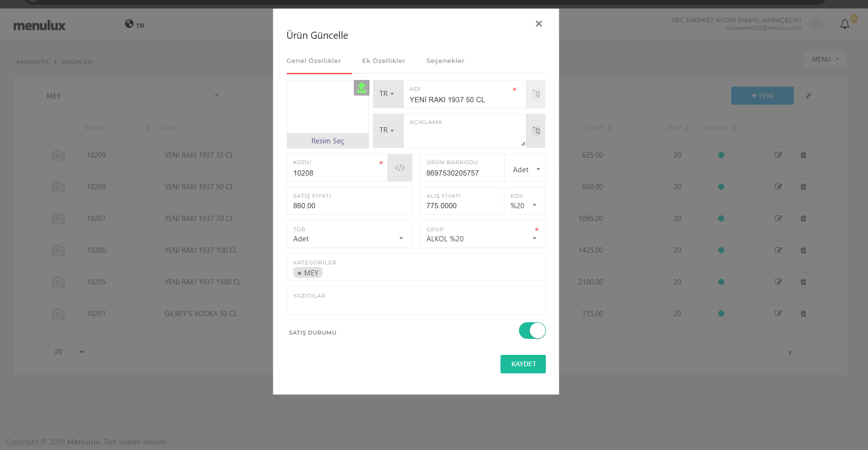Switch to Seçenekler tab
The height and width of the screenshot is (450, 868).
pyautogui.click(x=445, y=61)
